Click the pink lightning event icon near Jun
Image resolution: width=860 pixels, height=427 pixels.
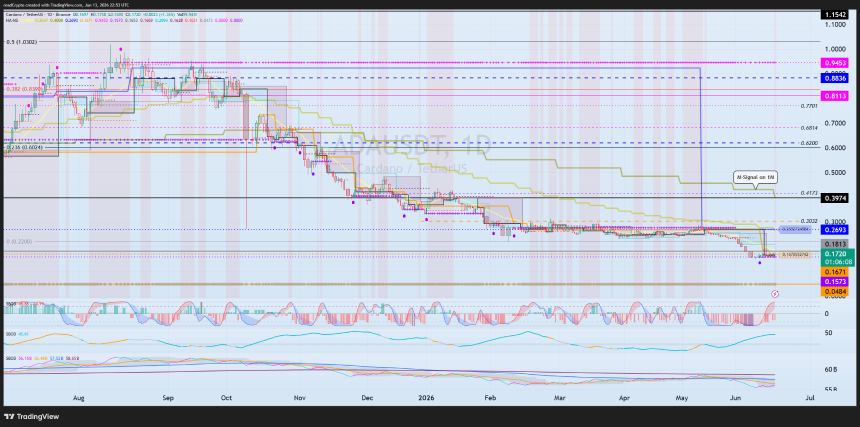(777, 293)
